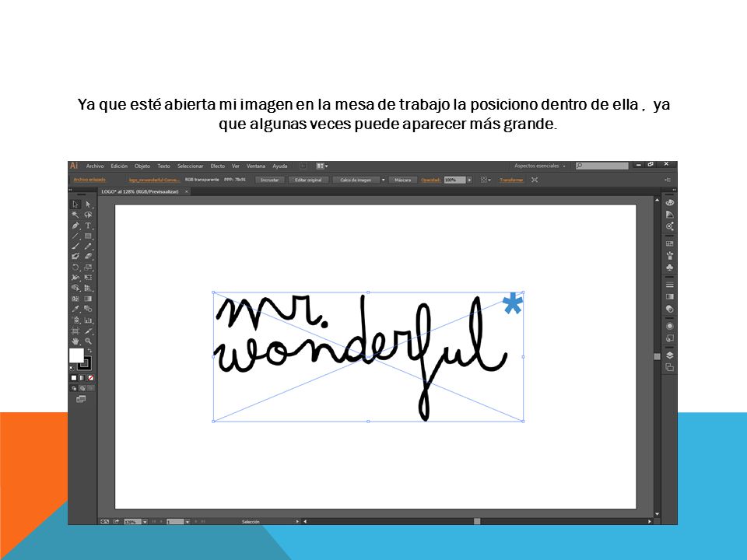The height and width of the screenshot is (560, 747).
Task: Select the Eyedropper tool
Action: click(x=75, y=309)
